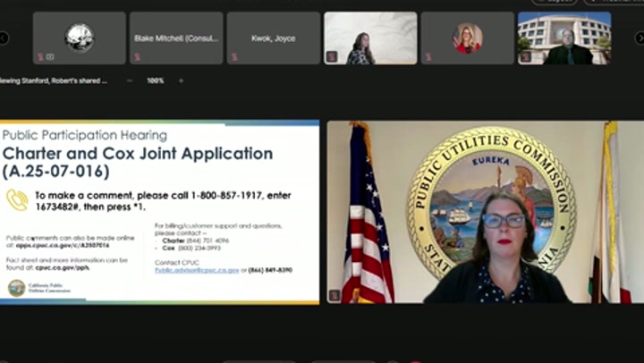This screenshot has height=363, width=644.
Task: Click the yellow phone icon on slide
Action: click(17, 199)
